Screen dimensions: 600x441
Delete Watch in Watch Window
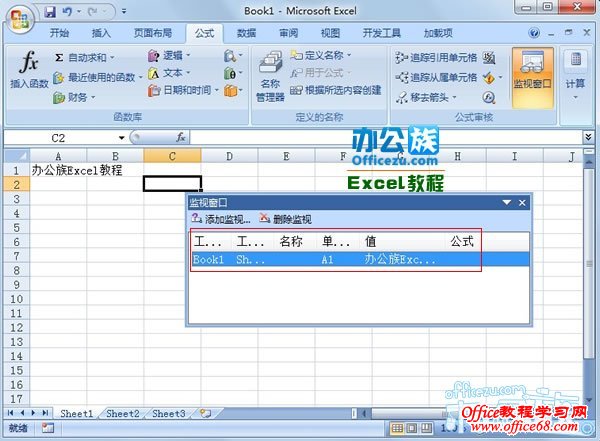pyautogui.click(x=285, y=219)
